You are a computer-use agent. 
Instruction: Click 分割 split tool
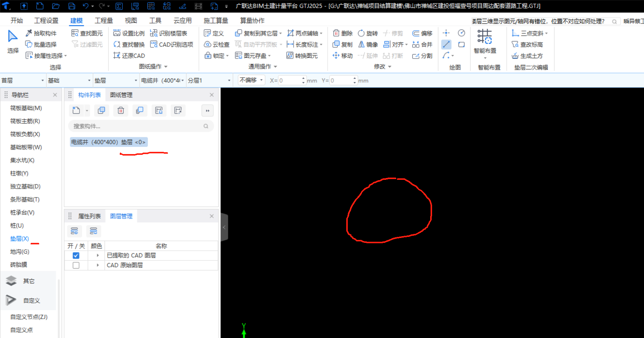point(422,56)
